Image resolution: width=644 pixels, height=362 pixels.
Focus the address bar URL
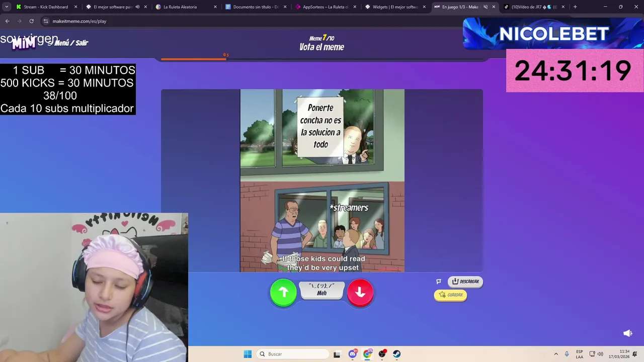coord(79,21)
